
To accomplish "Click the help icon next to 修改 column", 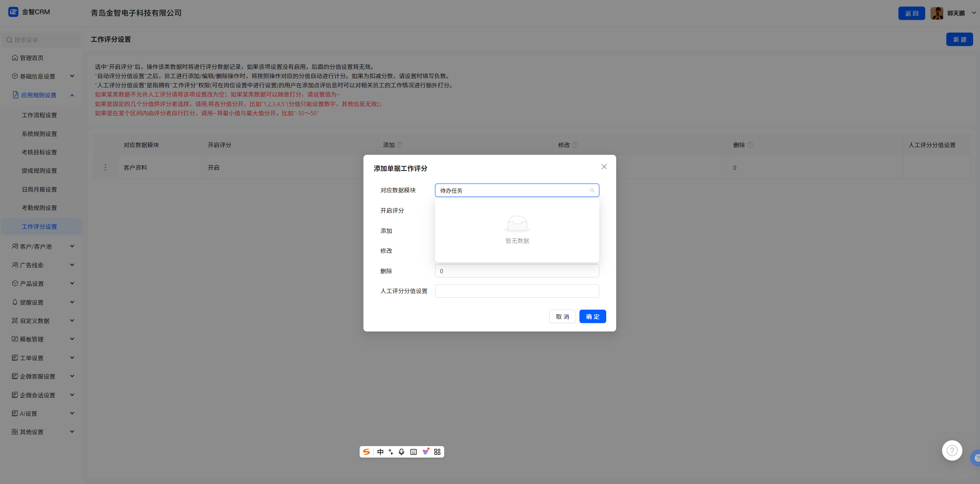I will click(575, 145).
